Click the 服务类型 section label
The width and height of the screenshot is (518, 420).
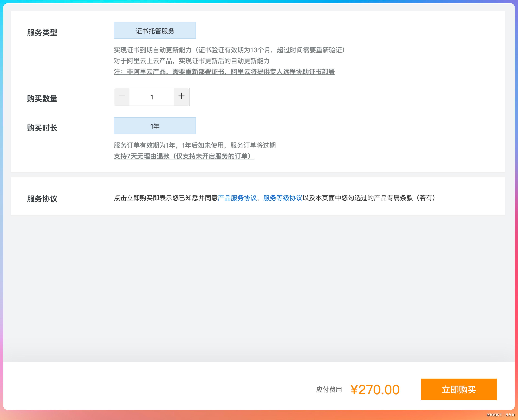click(42, 32)
